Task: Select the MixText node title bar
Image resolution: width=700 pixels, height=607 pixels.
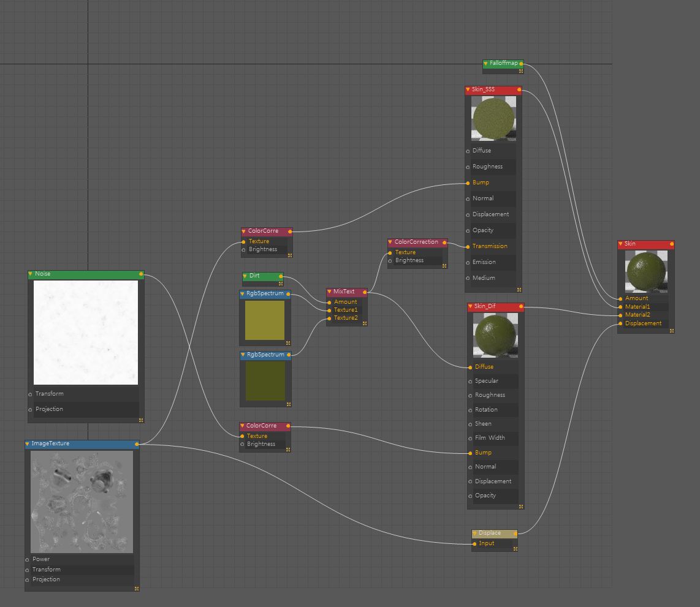Action: tap(347, 292)
